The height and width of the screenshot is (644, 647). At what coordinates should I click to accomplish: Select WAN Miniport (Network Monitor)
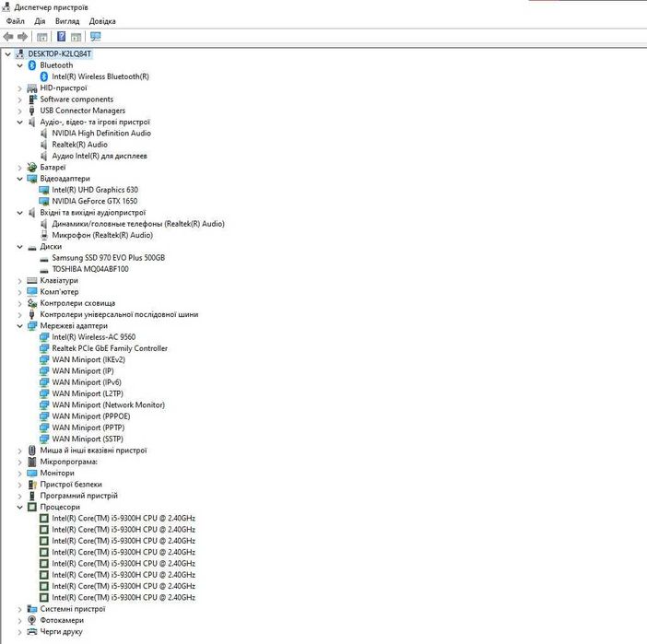108,404
